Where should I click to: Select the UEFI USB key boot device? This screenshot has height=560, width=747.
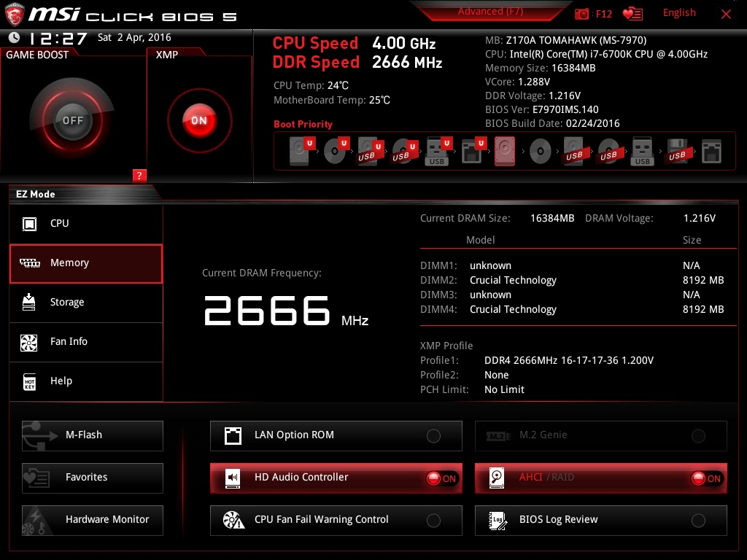[x=438, y=152]
